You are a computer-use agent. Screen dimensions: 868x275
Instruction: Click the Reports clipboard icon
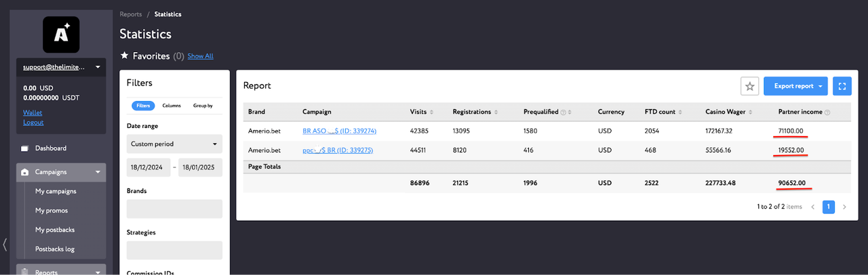coord(24,272)
